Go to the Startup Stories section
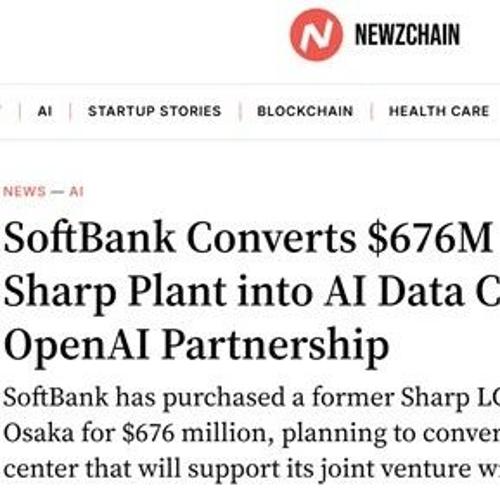The width and height of the screenshot is (500, 500). pos(155,111)
